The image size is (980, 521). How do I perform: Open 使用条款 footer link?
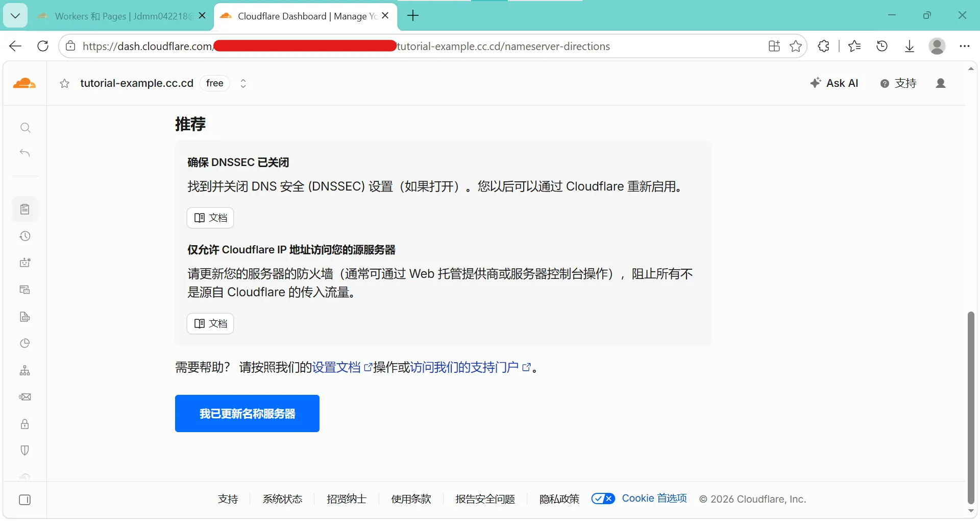[x=411, y=499]
